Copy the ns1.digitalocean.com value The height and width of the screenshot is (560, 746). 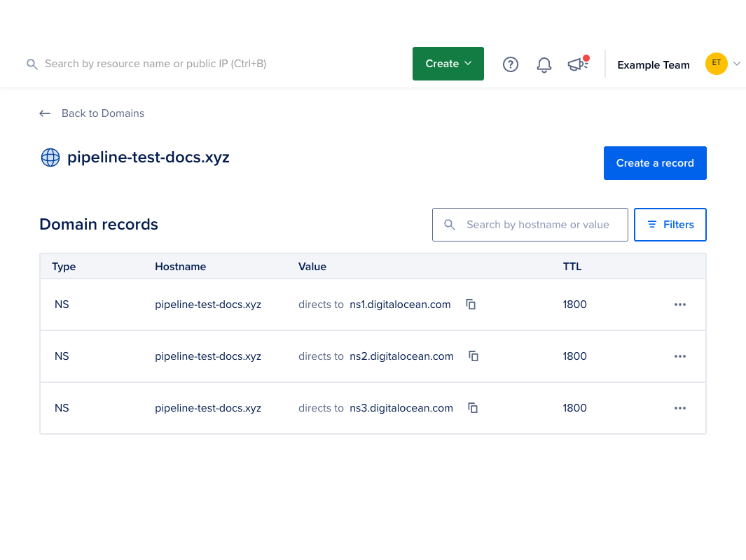[x=471, y=304]
